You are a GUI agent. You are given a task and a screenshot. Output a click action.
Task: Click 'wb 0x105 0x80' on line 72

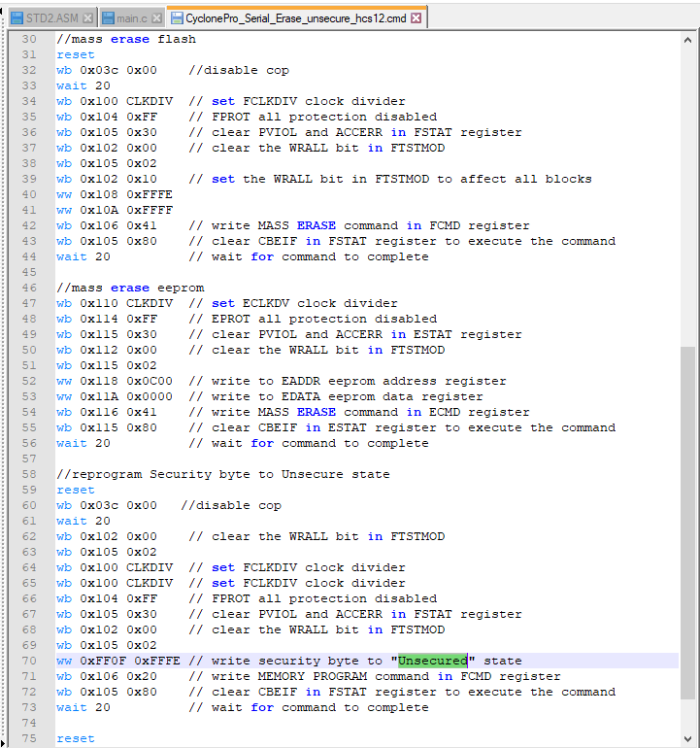point(107,693)
